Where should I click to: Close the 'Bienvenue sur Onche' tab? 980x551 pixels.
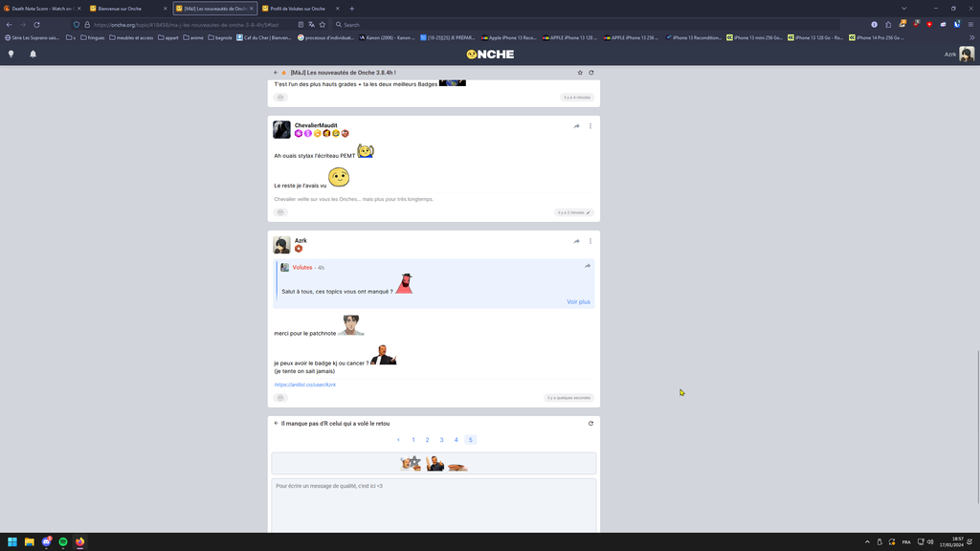(165, 8)
